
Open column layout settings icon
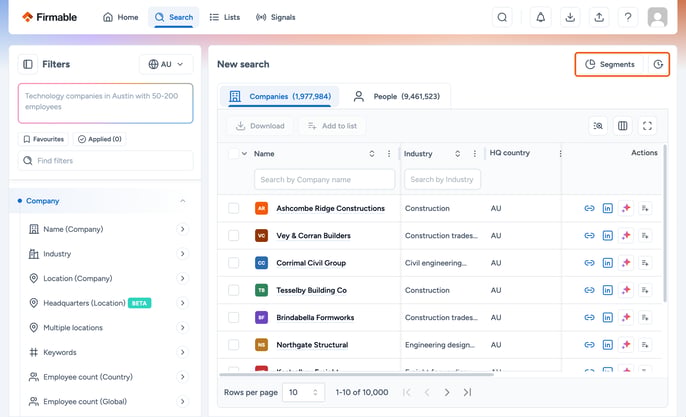point(623,126)
